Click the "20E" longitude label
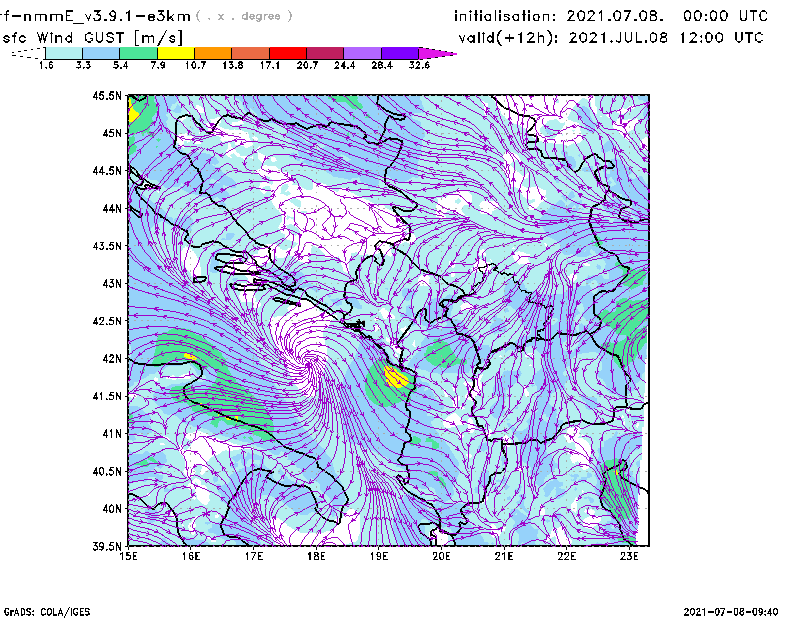Viewport: 800px width, 618px height. (x=441, y=556)
